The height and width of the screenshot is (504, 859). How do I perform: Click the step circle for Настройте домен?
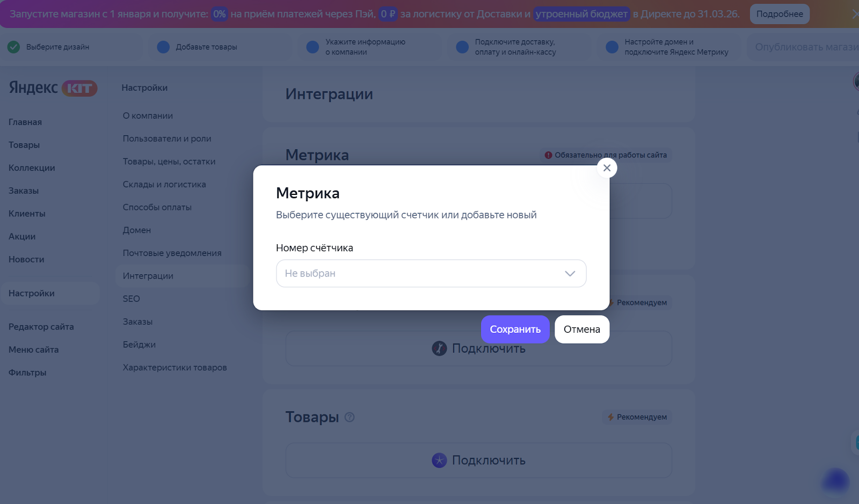(x=612, y=47)
